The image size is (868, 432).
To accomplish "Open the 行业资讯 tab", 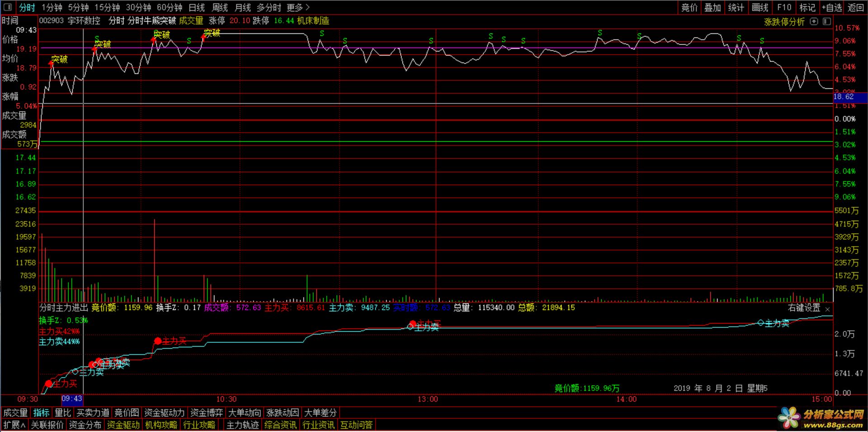I will pos(318,425).
